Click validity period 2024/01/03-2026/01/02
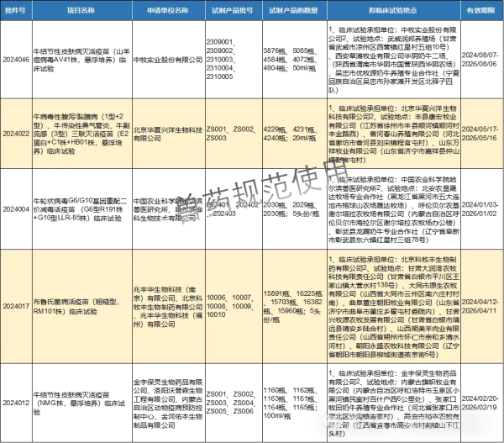This screenshot has height=443, width=504. (x=482, y=209)
